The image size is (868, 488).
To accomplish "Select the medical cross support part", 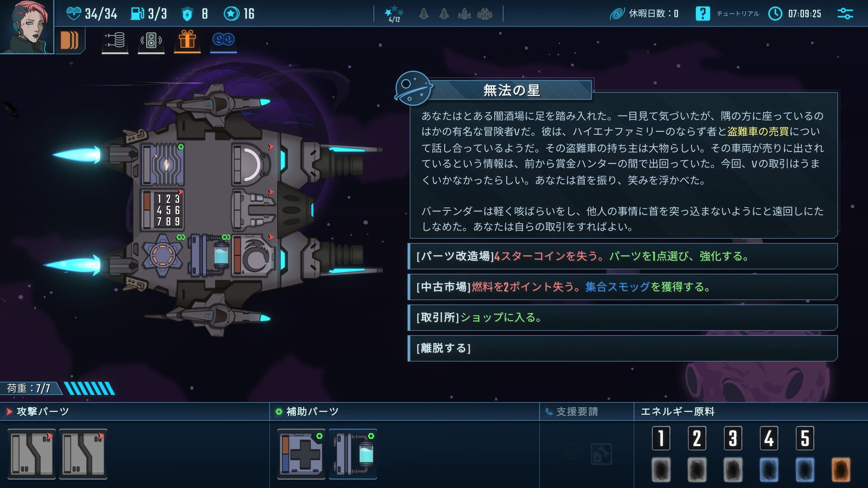I will tap(301, 454).
